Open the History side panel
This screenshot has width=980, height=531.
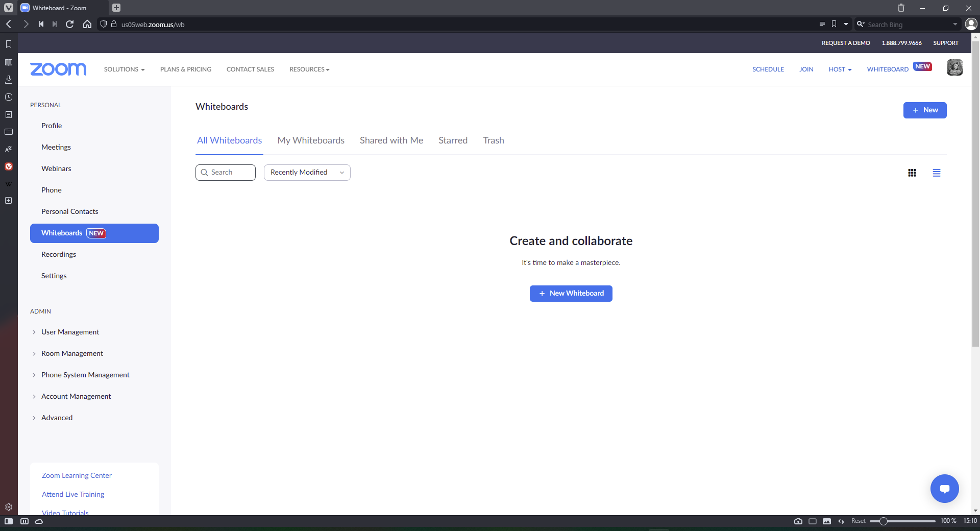[9, 97]
